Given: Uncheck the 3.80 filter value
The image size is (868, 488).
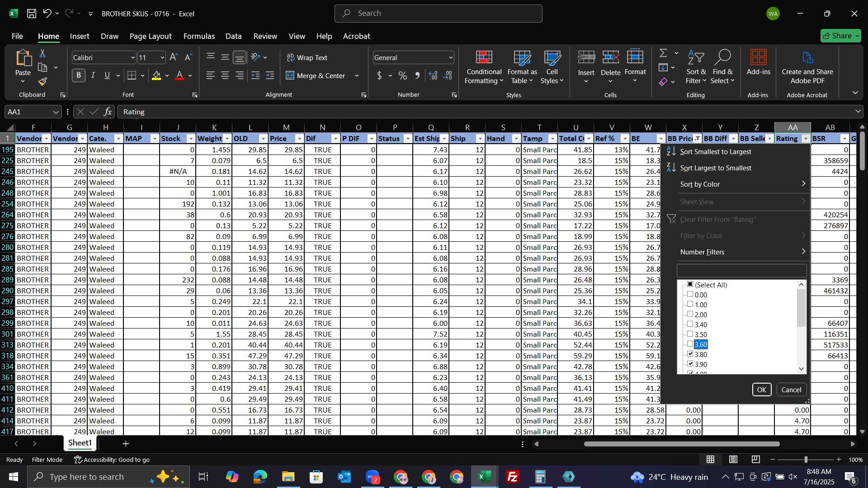Looking at the screenshot, I should [x=690, y=354].
